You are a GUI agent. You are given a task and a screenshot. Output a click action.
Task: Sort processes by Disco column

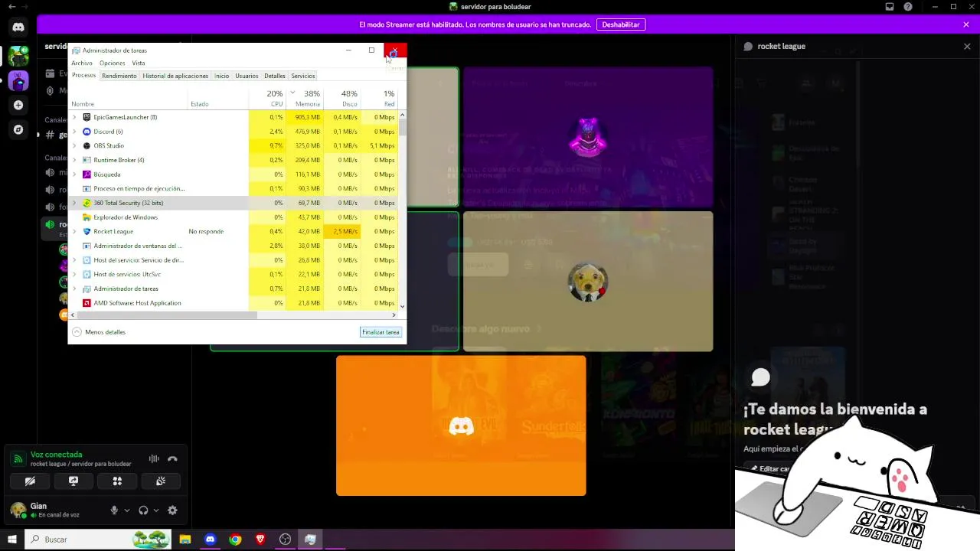(341, 99)
